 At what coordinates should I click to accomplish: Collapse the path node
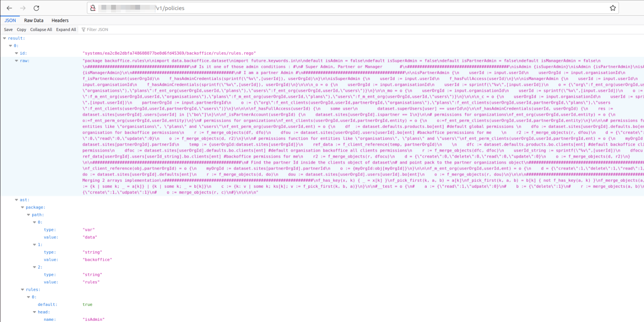(x=29, y=215)
